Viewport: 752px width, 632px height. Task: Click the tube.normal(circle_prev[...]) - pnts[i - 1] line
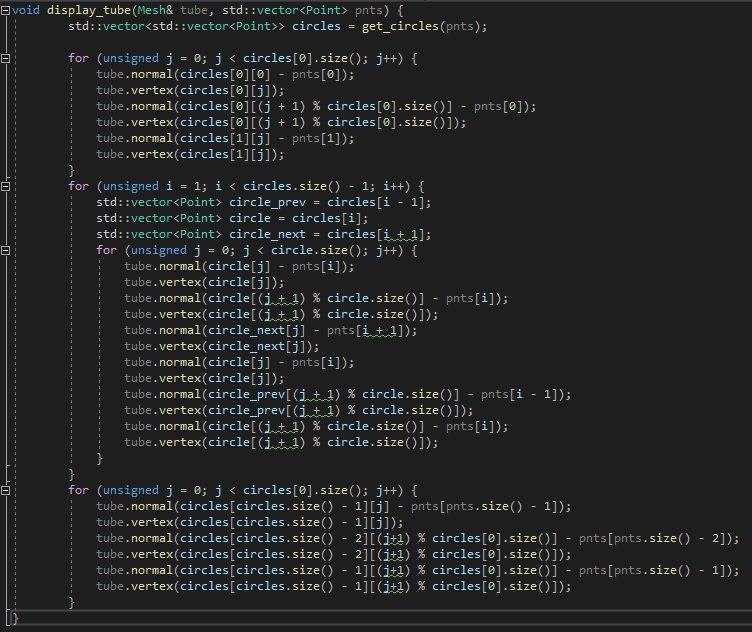(x=348, y=395)
